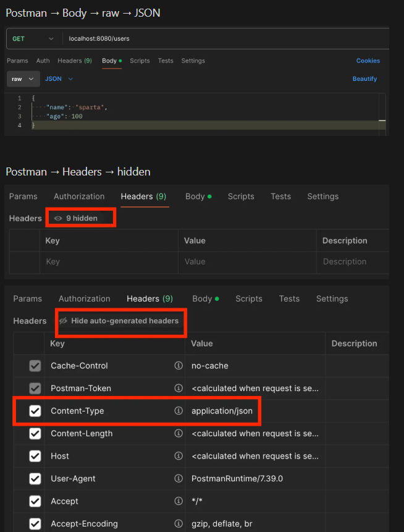Open Params tab in auto-generated headers panel
This screenshot has width=404, height=532.
(x=27, y=298)
